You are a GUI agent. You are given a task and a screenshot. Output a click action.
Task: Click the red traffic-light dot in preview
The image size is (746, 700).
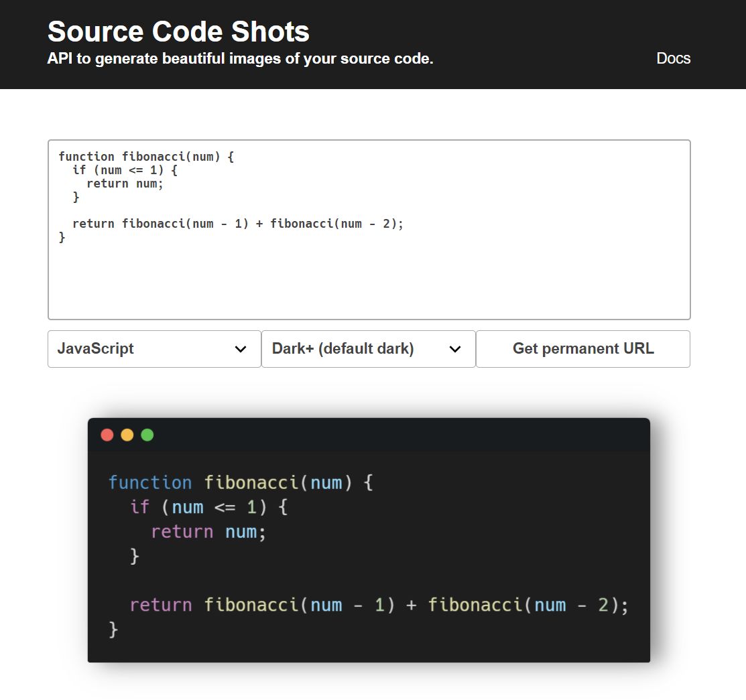click(107, 435)
